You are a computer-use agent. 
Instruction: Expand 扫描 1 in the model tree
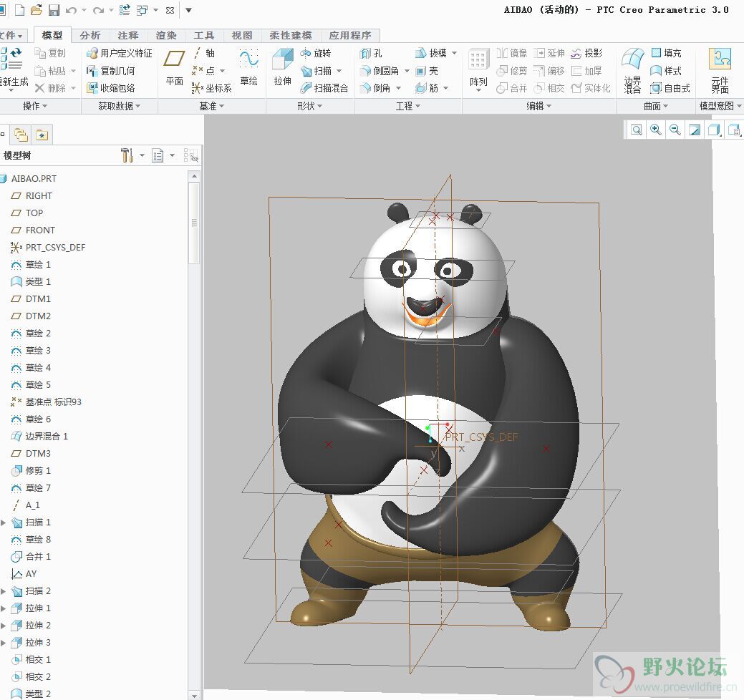tap(4, 522)
